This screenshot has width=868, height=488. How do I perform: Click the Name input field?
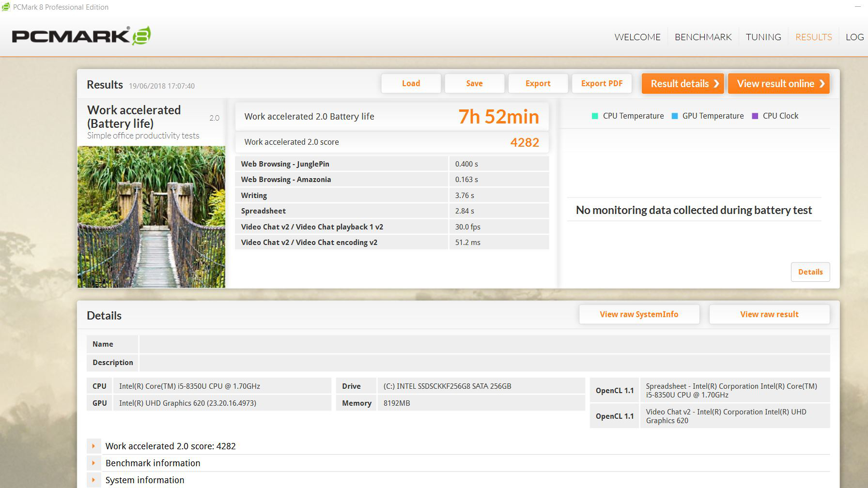coord(484,344)
